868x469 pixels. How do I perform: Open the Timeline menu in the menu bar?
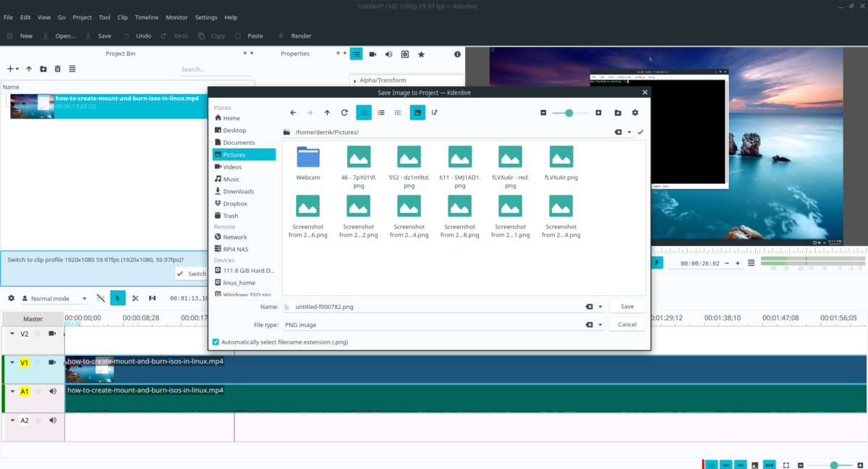click(147, 17)
